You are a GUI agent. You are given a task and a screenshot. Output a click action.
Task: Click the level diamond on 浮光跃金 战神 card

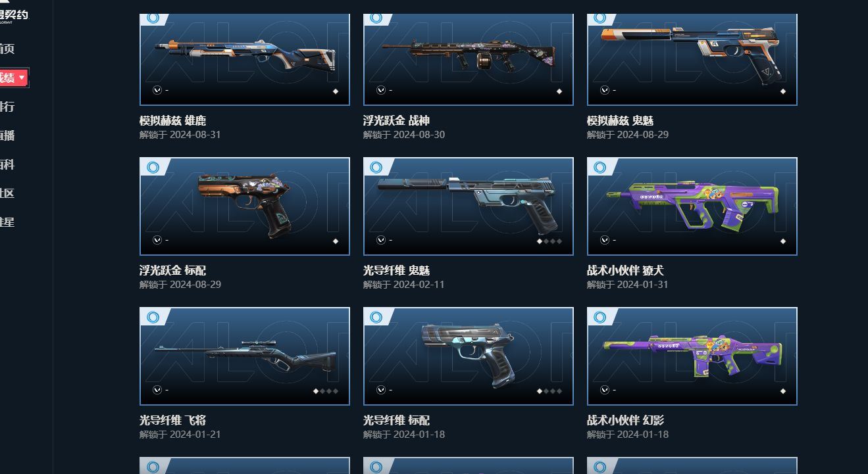pyautogui.click(x=559, y=91)
